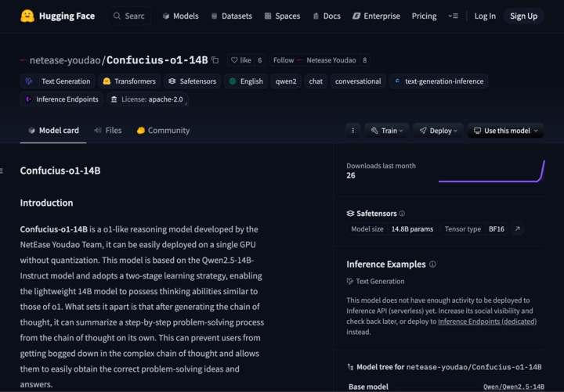
Task: Switch to the Model card tab
Action: tap(53, 131)
